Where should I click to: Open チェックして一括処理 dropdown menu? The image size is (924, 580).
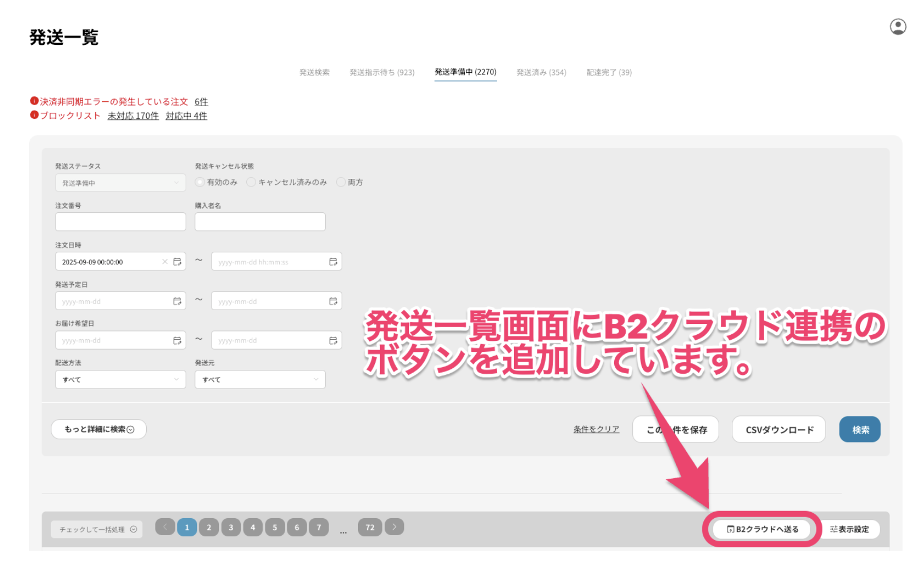pyautogui.click(x=97, y=529)
